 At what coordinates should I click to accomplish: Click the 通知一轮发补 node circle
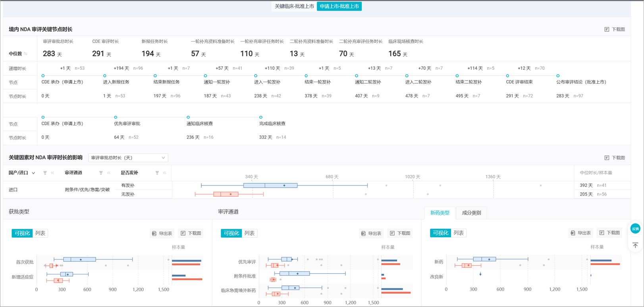point(205,76)
